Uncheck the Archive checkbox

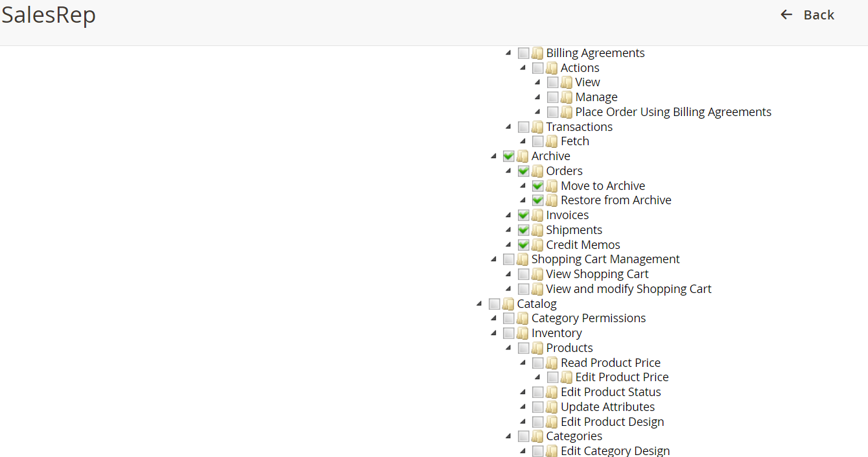[x=509, y=156]
